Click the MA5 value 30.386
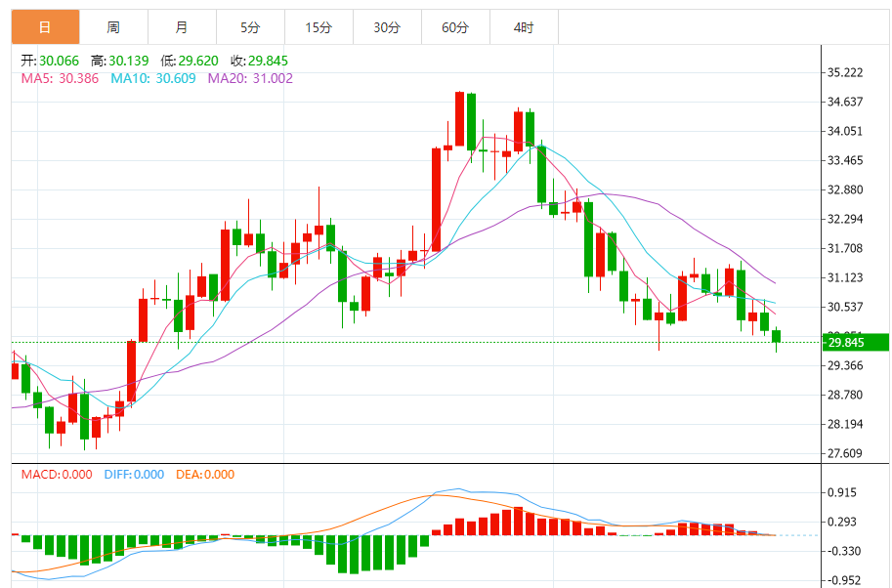The height and width of the screenshot is (588, 892). [x=78, y=78]
